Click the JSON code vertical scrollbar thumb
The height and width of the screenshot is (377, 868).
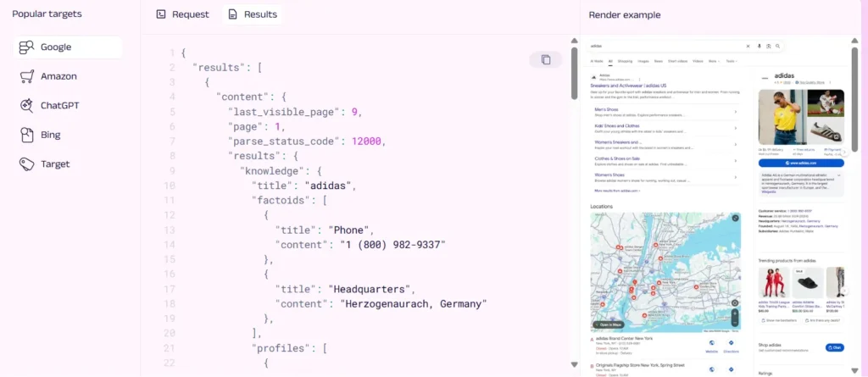575,73
